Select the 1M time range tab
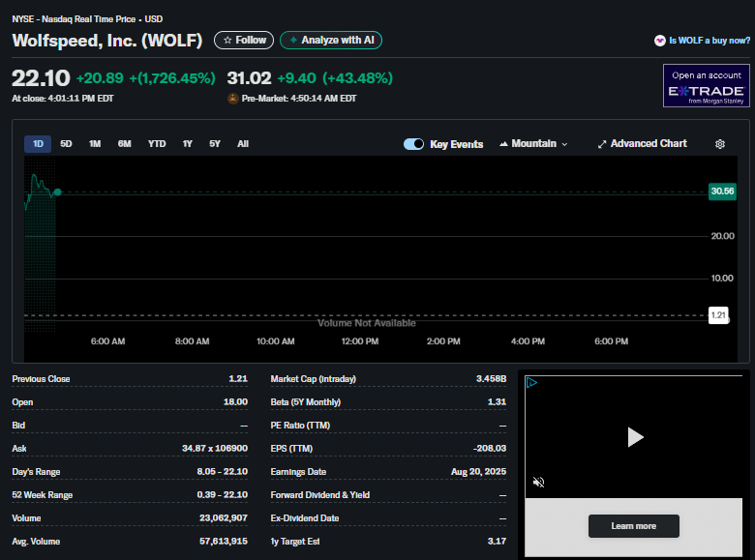The image size is (755, 560). 95,144
